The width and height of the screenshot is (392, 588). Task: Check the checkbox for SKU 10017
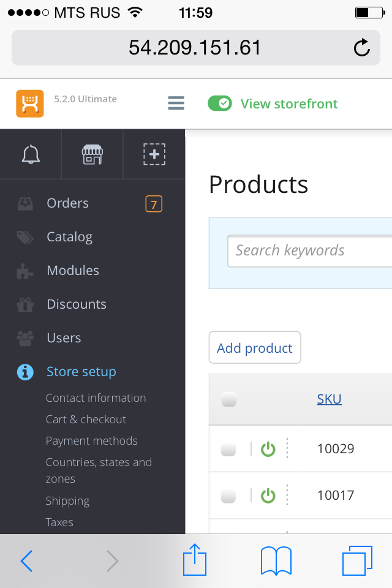228,496
